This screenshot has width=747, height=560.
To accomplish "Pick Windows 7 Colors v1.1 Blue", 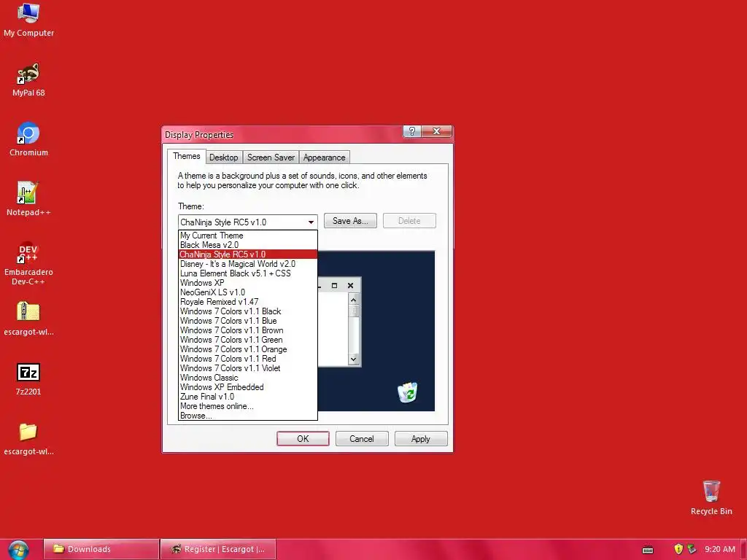I will (x=248, y=321).
